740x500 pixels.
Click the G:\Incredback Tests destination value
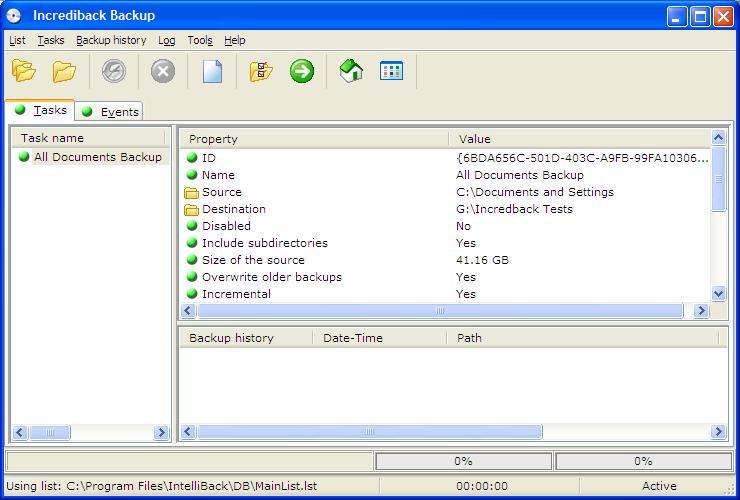pos(514,209)
